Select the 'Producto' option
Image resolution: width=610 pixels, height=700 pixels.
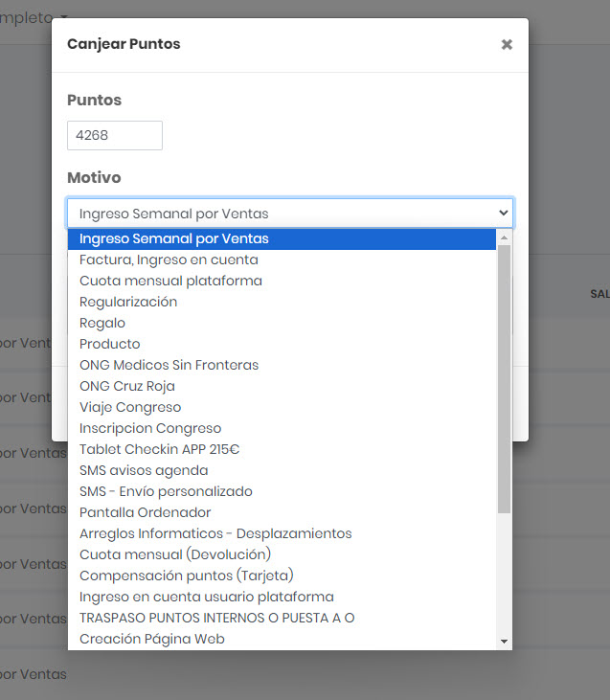[110, 344]
